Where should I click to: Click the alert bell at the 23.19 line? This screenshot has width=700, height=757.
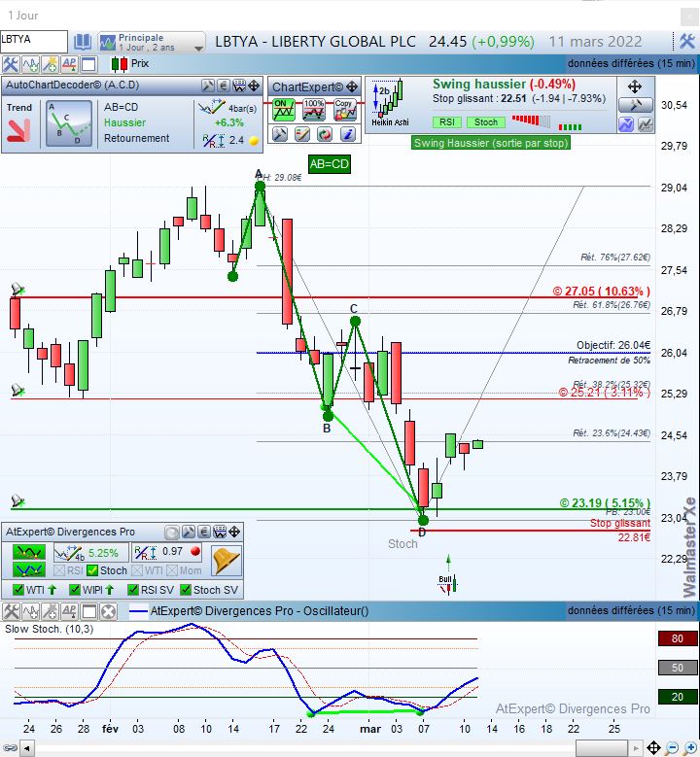click(x=17, y=500)
